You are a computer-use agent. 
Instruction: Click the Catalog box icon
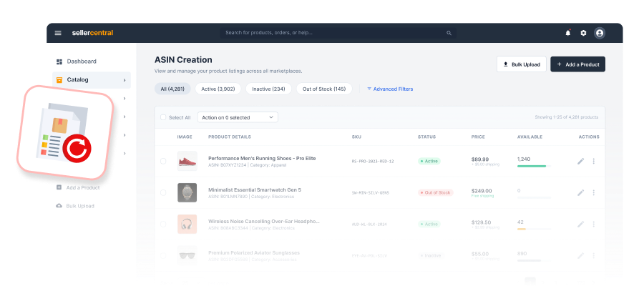[59, 79]
